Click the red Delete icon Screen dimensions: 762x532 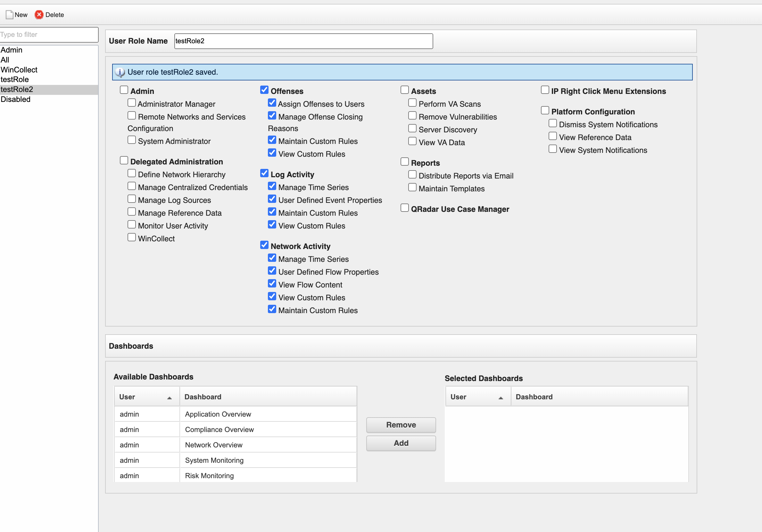pyautogui.click(x=39, y=15)
